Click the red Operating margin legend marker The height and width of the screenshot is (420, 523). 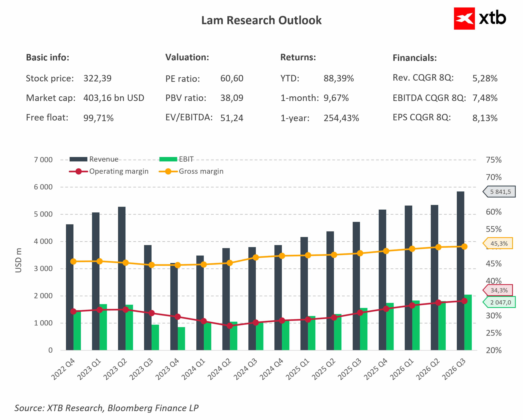pyautogui.click(x=78, y=171)
